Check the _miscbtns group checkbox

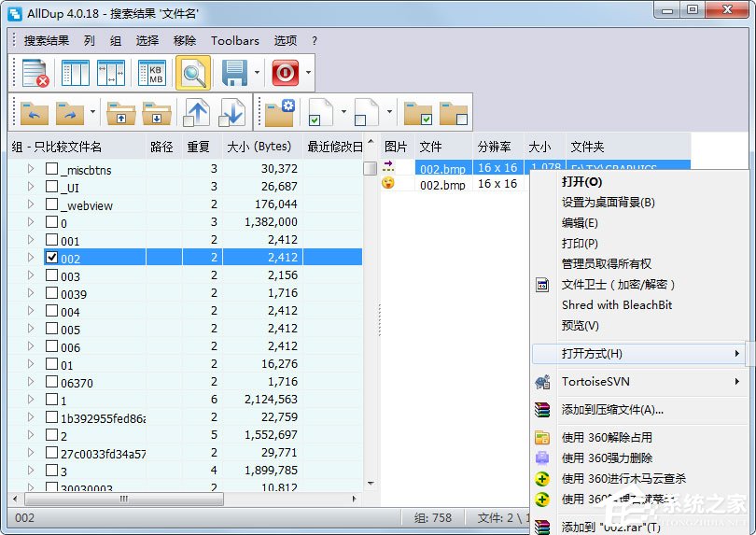click(x=52, y=169)
